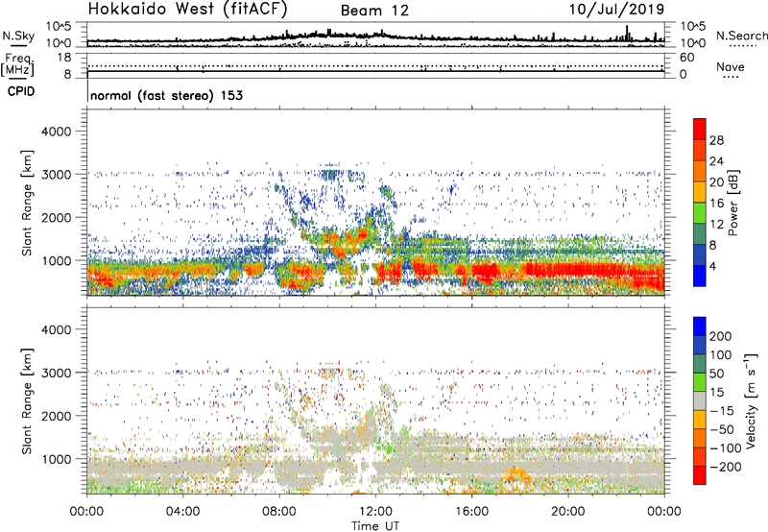
Task: Click the "−50" tick on Velocity colorbar
Action: pos(722,429)
